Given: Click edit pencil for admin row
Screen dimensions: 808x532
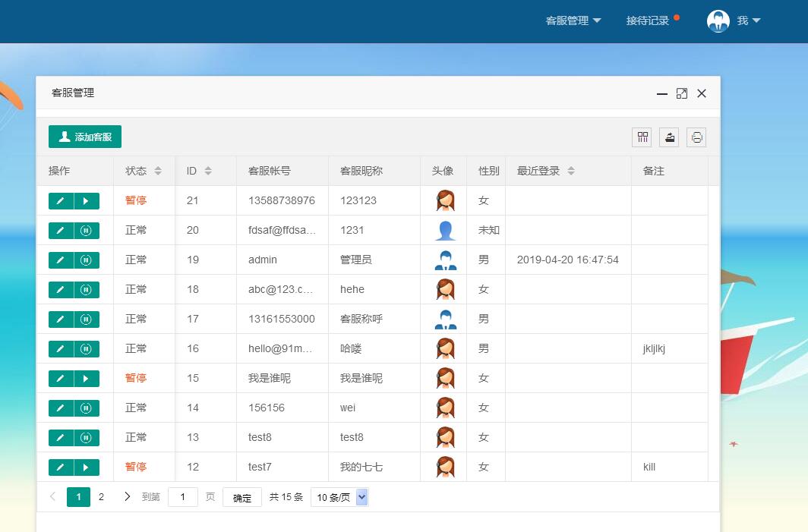Looking at the screenshot, I should click(x=61, y=260).
